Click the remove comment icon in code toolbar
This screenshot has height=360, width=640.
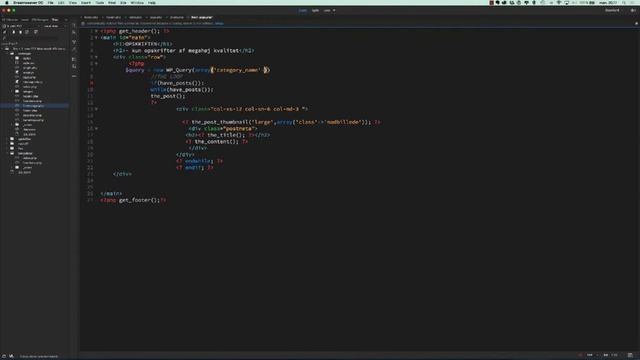click(x=74, y=67)
